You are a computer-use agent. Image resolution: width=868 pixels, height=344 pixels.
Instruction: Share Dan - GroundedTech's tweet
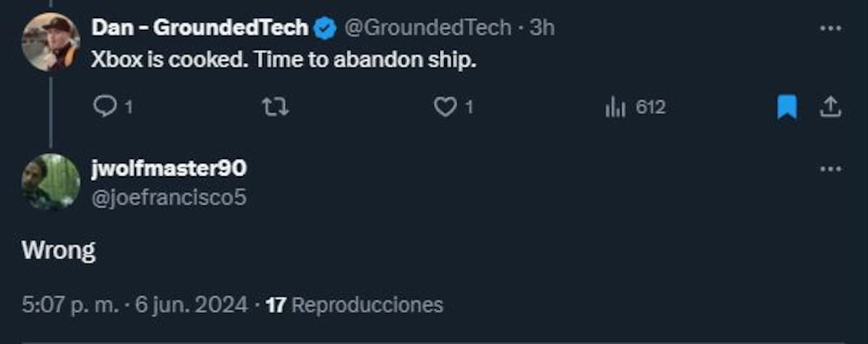(830, 108)
